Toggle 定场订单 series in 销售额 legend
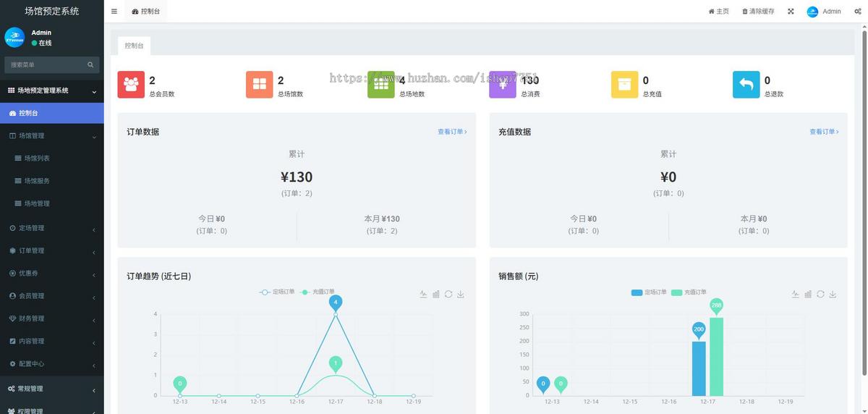The width and height of the screenshot is (868, 414). click(649, 292)
